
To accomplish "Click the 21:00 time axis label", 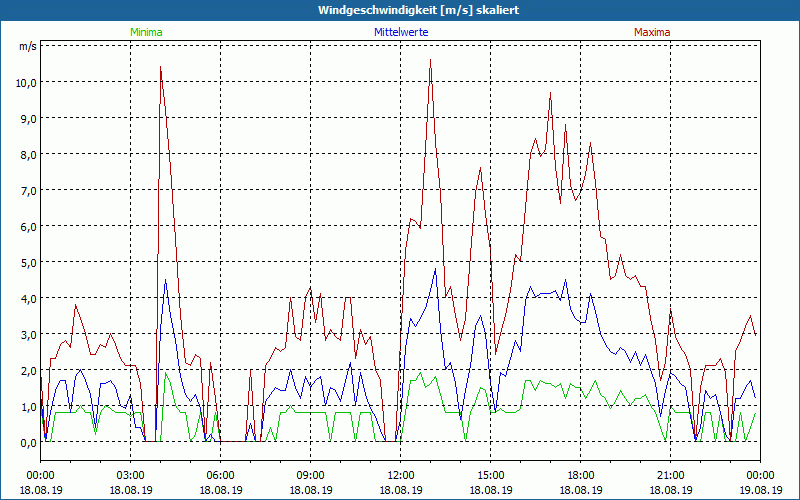I will (x=670, y=476).
